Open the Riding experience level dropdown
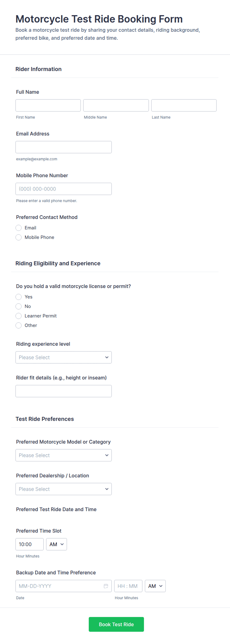 63,357
